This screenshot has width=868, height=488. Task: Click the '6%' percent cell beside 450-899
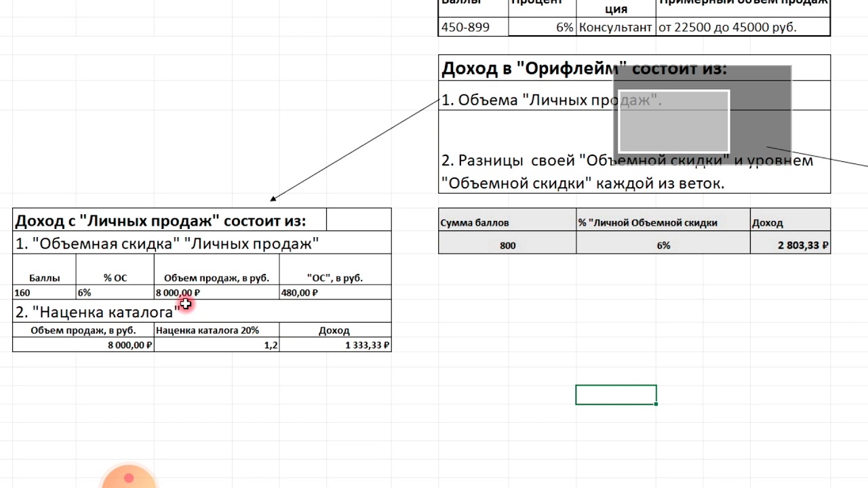pyautogui.click(x=542, y=27)
